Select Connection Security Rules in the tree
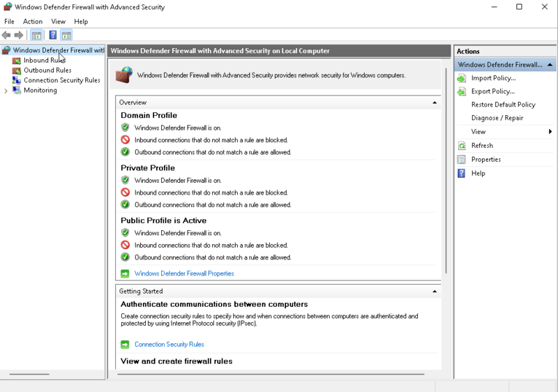The width and height of the screenshot is (558, 392). (x=62, y=80)
